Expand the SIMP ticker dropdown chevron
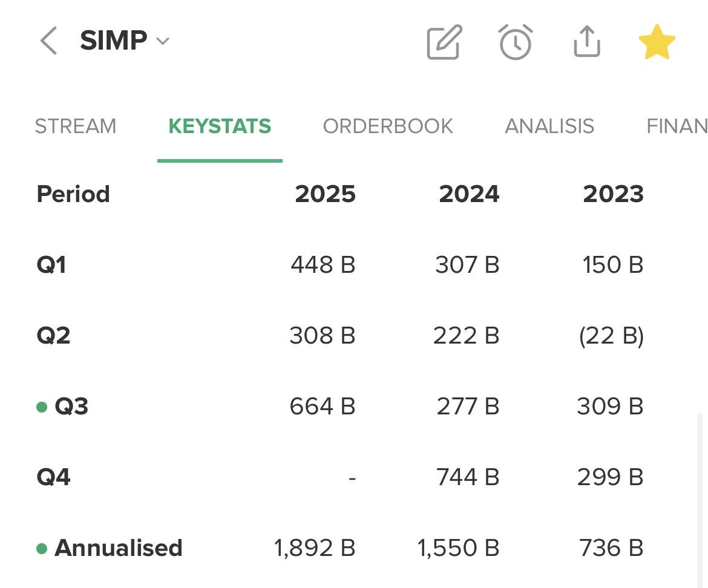 (x=162, y=42)
